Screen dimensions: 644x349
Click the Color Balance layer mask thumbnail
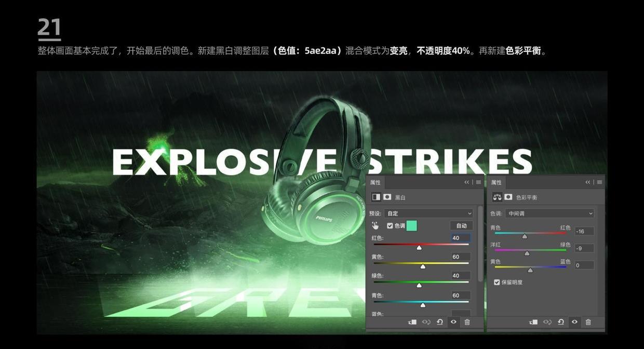507,197
